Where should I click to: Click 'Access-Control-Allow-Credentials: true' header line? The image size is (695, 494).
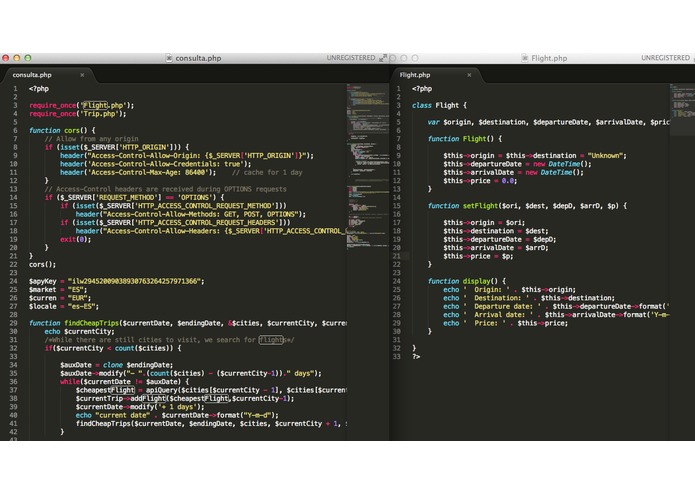tap(156, 164)
